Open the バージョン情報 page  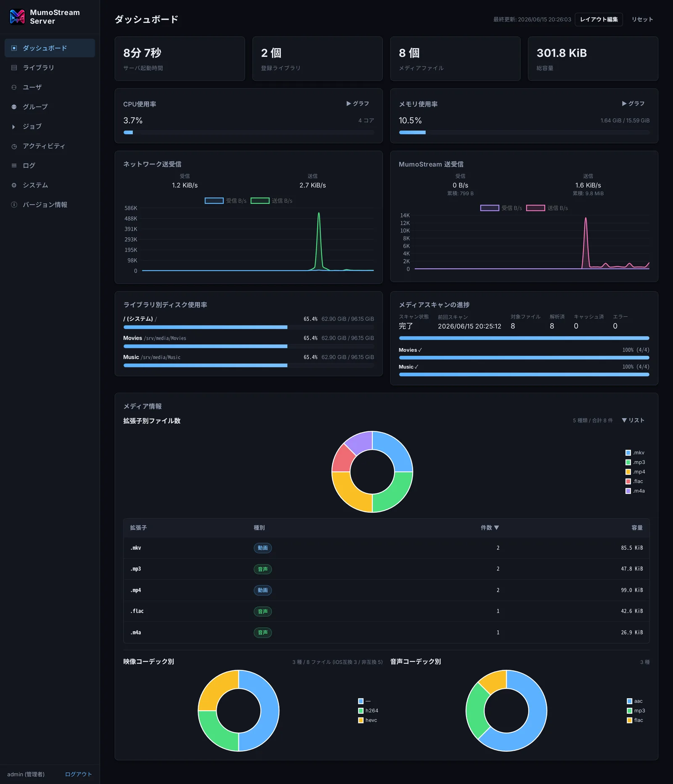pyautogui.click(x=50, y=205)
